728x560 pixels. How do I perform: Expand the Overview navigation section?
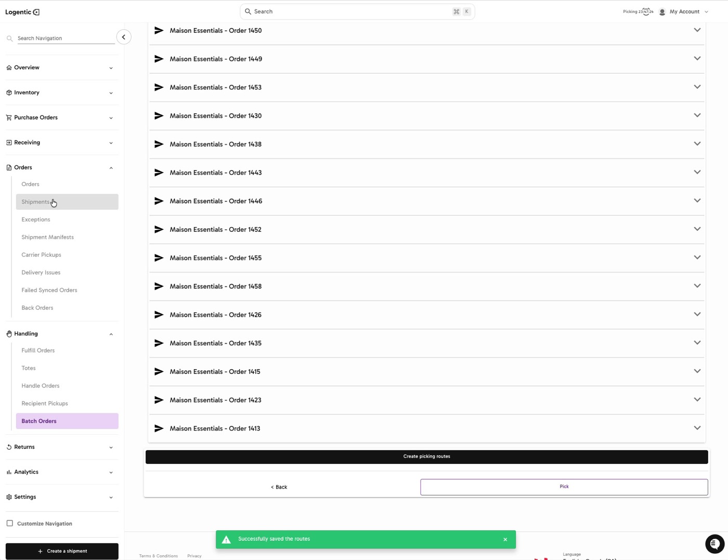62,68
